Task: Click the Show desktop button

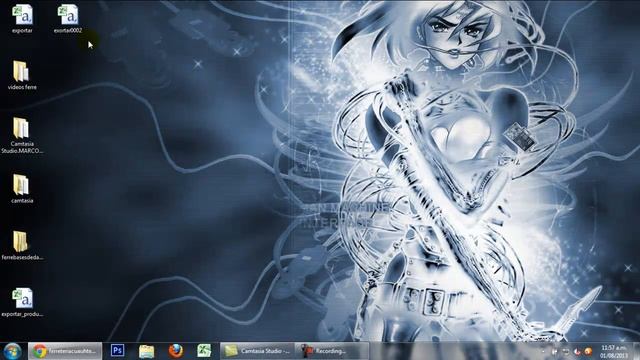Action: [x=636, y=351]
